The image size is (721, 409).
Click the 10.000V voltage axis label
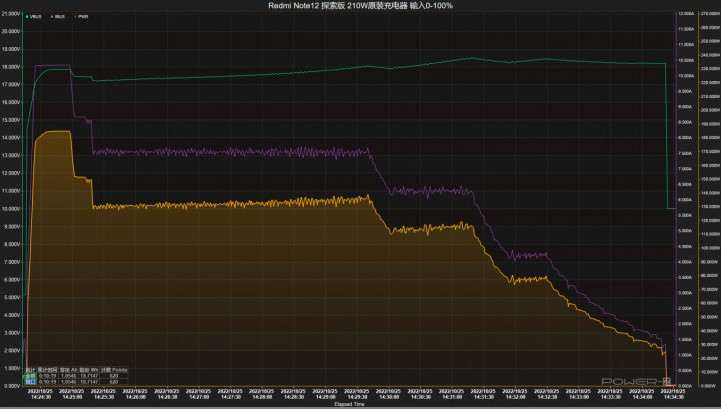(12, 209)
